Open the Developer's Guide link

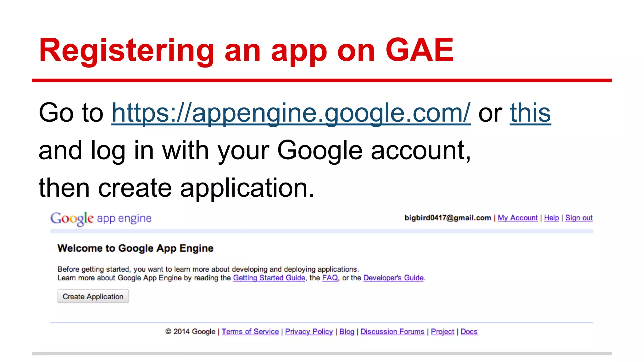tap(393, 278)
